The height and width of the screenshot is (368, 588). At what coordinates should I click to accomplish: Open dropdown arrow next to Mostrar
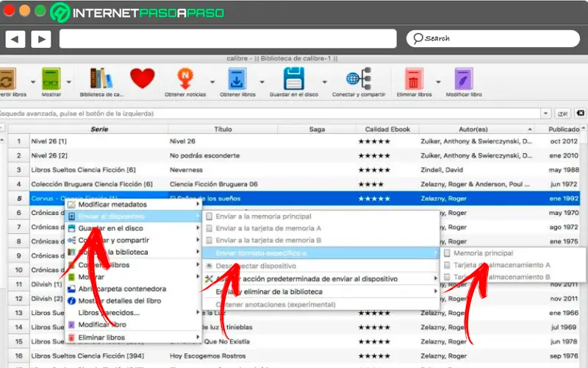[x=68, y=82]
